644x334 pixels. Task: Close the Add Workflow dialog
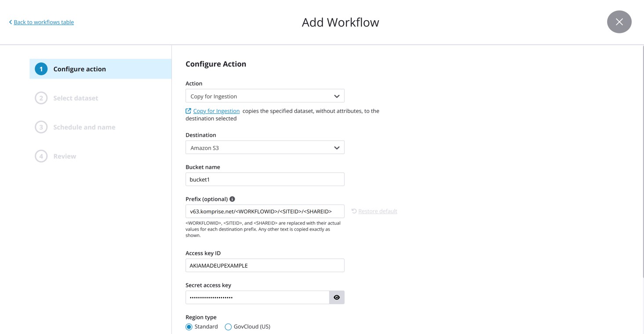pos(619,22)
